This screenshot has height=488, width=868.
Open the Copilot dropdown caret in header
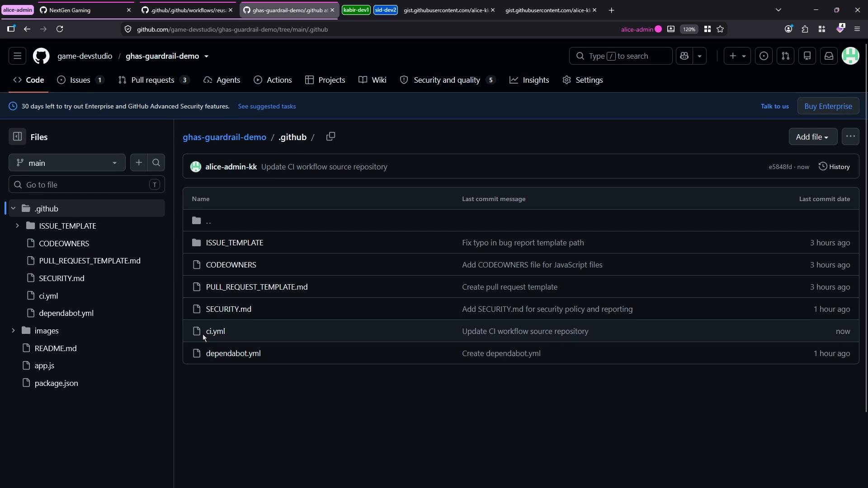(x=699, y=56)
